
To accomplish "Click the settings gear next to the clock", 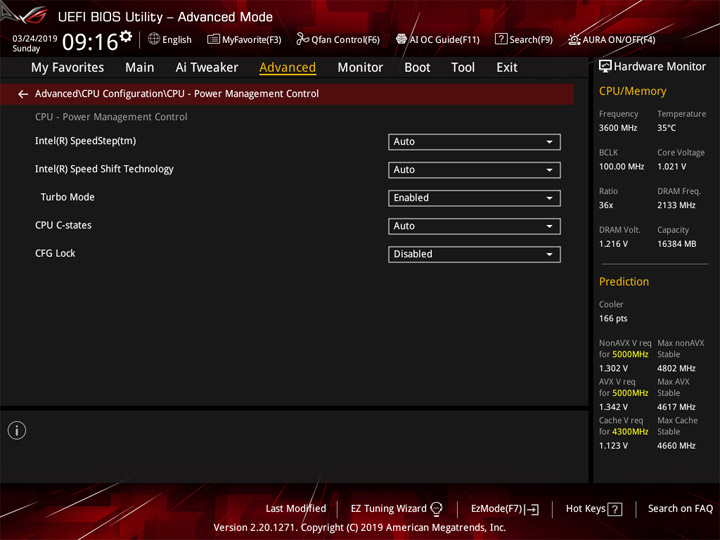I will [126, 36].
